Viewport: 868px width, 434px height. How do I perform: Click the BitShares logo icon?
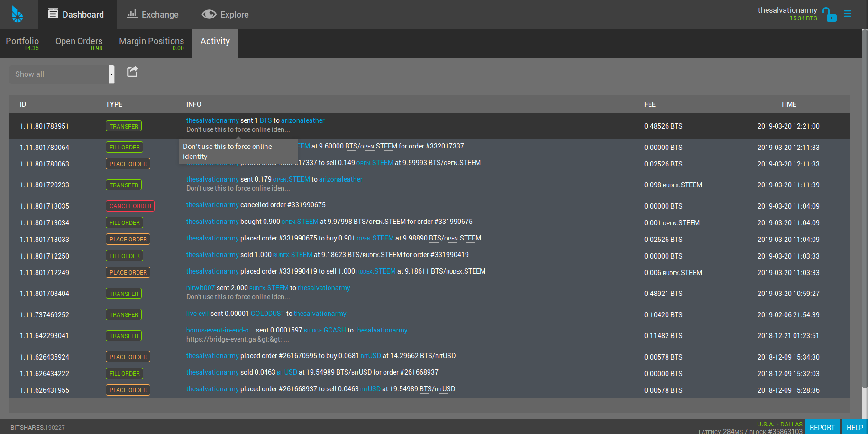pyautogui.click(x=18, y=14)
